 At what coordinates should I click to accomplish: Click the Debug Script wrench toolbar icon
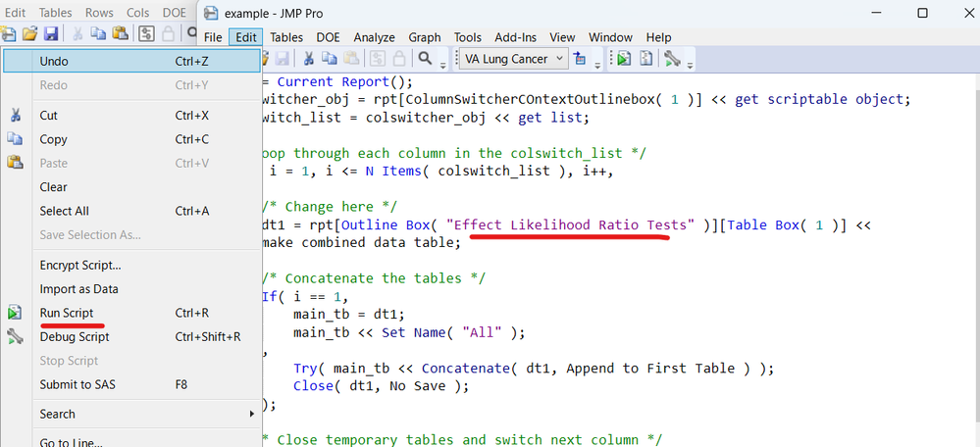672,59
